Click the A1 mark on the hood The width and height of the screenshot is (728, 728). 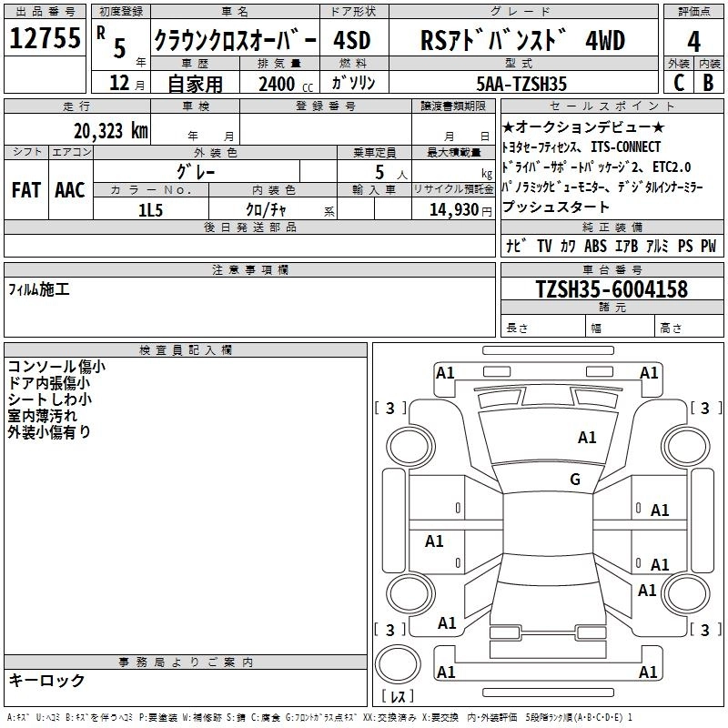(x=587, y=438)
